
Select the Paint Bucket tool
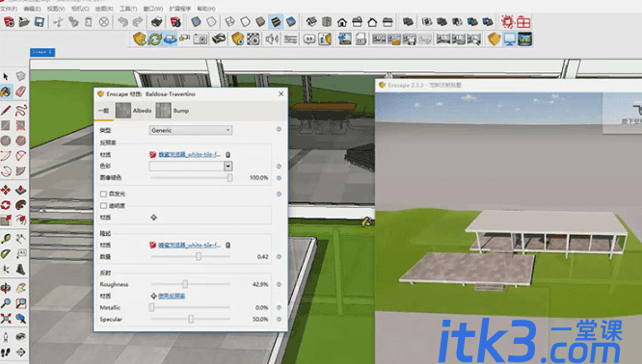point(6,91)
